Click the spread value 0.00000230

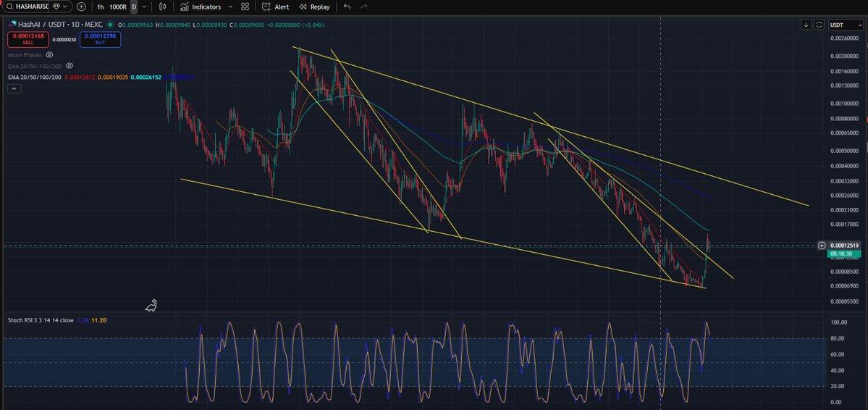click(x=64, y=39)
